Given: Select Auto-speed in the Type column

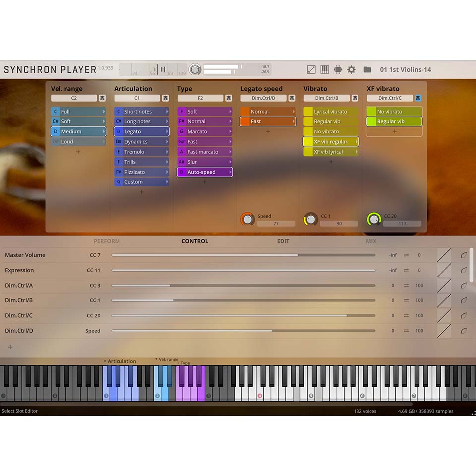Looking at the screenshot, I should (x=204, y=172).
